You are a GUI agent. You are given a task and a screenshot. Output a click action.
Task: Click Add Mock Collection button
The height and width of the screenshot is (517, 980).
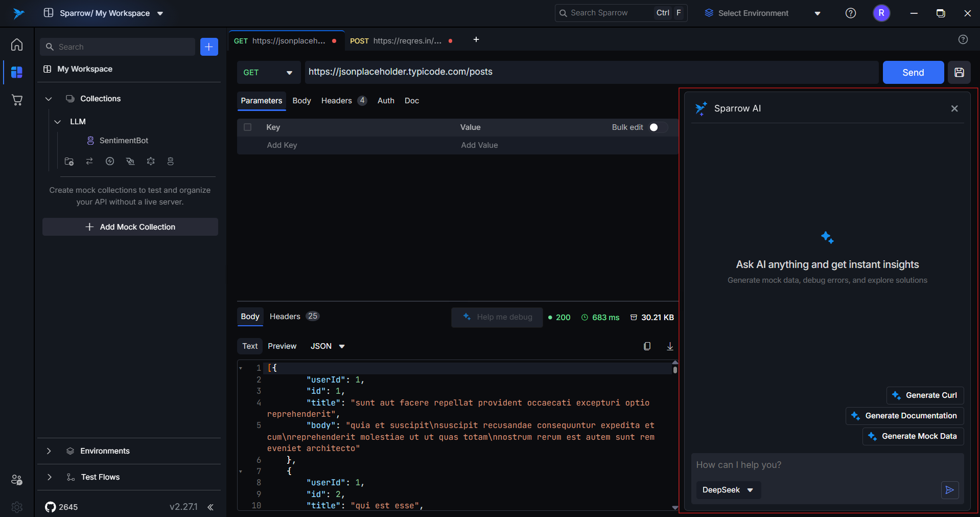click(x=130, y=227)
